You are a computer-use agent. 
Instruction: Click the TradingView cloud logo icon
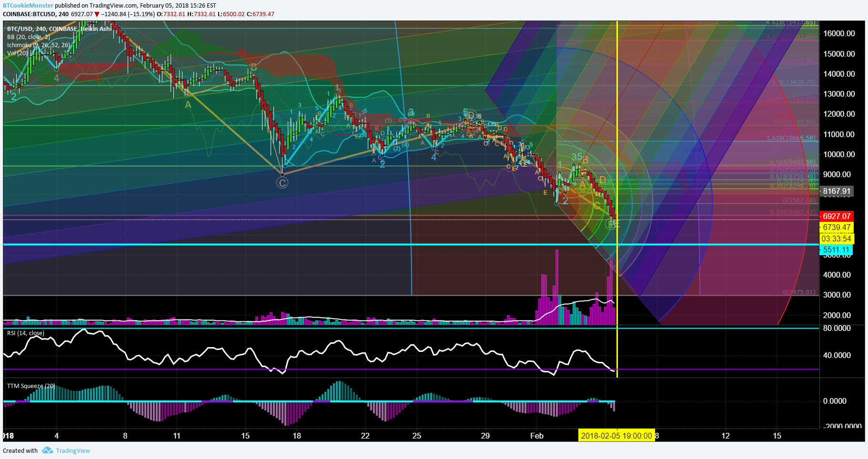coord(47,450)
